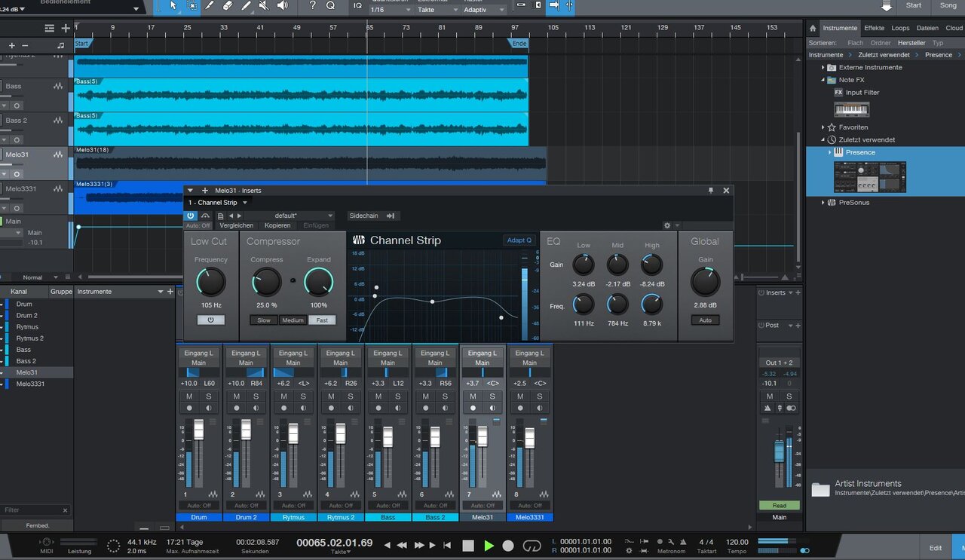Viewport: 965px width, 560px height.
Task: Solo the Bass 2 mixer channel
Action: (x=444, y=396)
